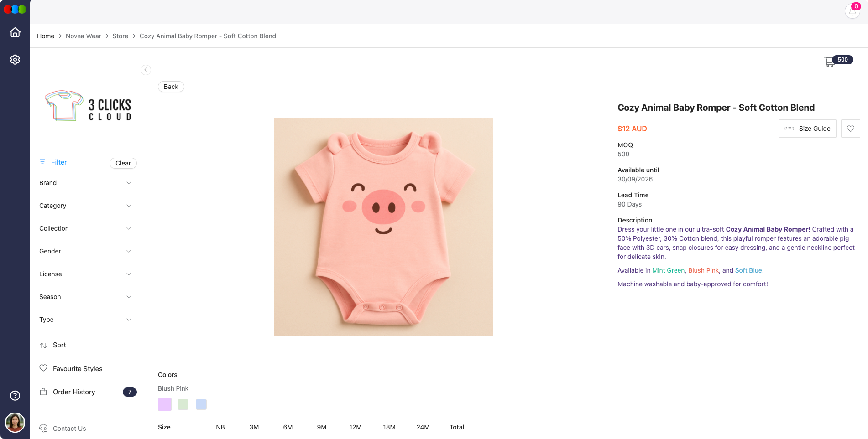Viewport: 868px width, 439px height.
Task: Click Novea Wear in the breadcrumb
Action: [84, 36]
